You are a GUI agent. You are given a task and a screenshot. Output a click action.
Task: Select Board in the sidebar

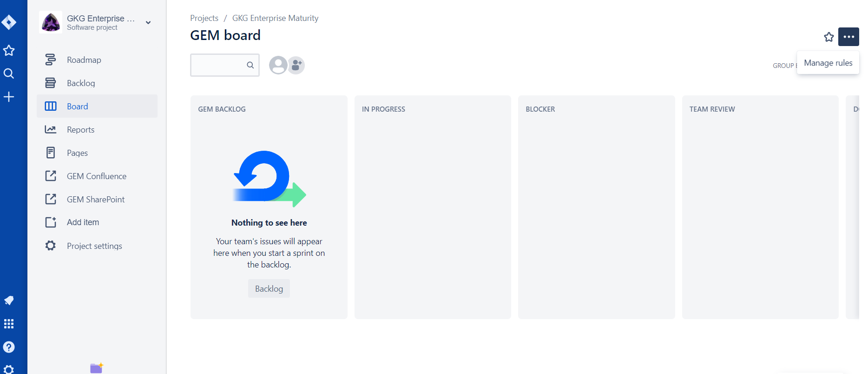coord(97,106)
